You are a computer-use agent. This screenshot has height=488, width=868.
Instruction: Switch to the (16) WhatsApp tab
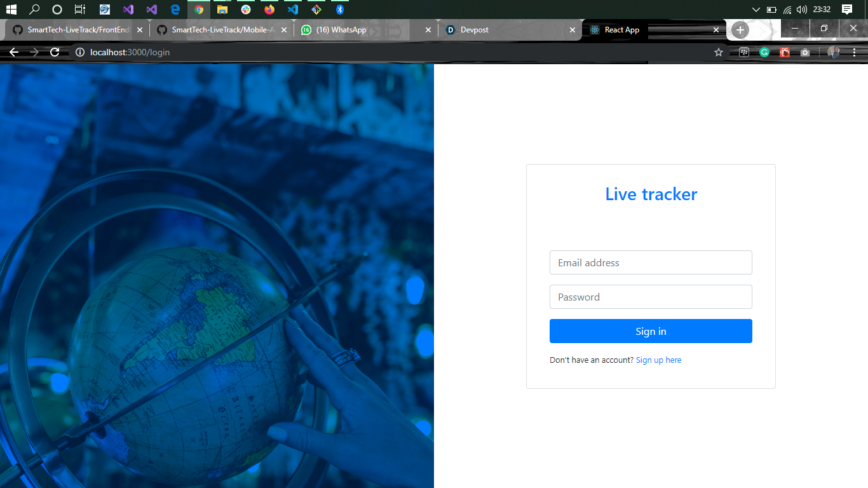(367, 30)
